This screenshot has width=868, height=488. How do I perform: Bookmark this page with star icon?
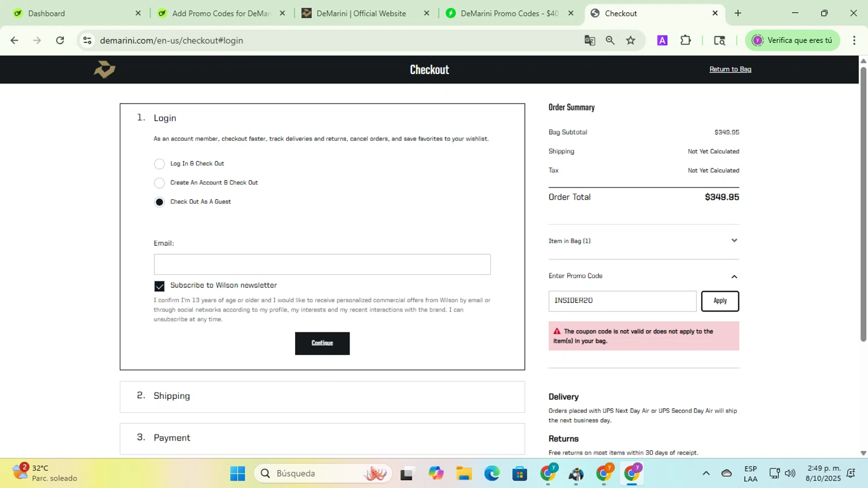pyautogui.click(x=631, y=41)
